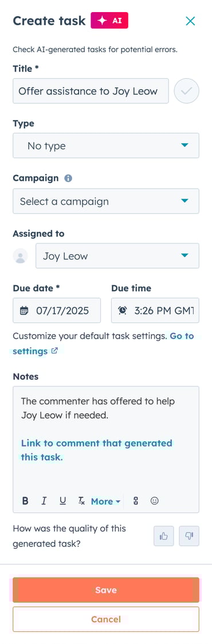
Task: Click the Campaign info icon
Action: [x=69, y=179]
